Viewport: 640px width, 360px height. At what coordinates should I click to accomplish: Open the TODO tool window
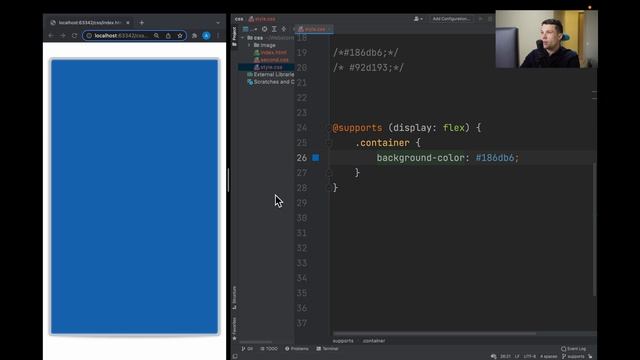click(x=269, y=349)
